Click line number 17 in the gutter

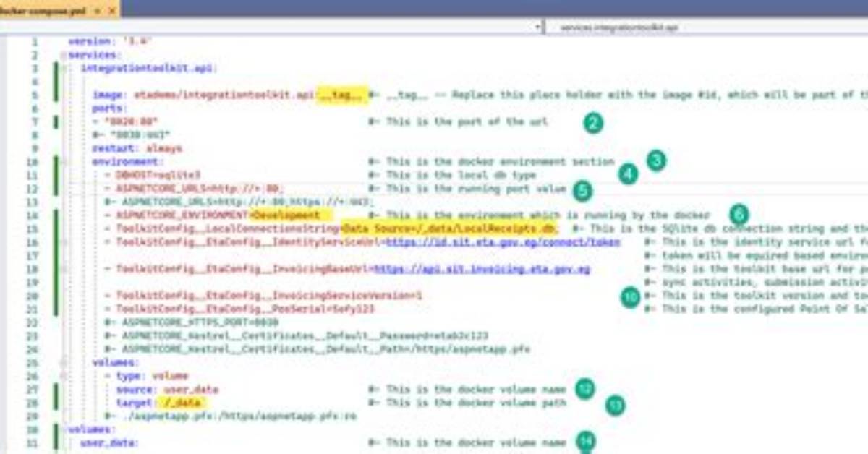pos(33,255)
